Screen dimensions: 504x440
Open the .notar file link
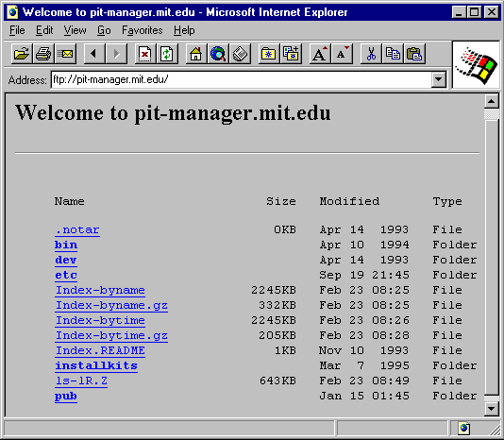point(77,230)
